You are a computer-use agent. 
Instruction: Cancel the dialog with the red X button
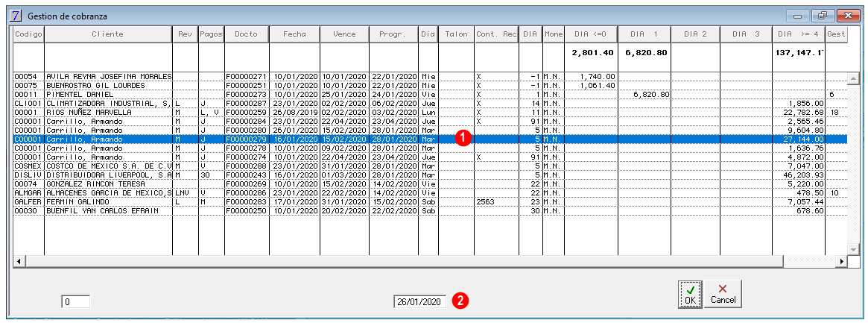point(723,294)
